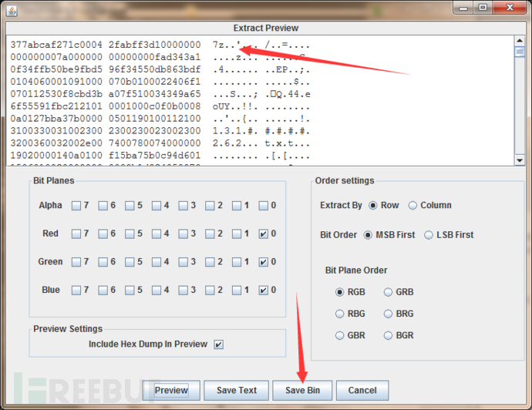Click the preview scrollbar thumb

coord(520,52)
